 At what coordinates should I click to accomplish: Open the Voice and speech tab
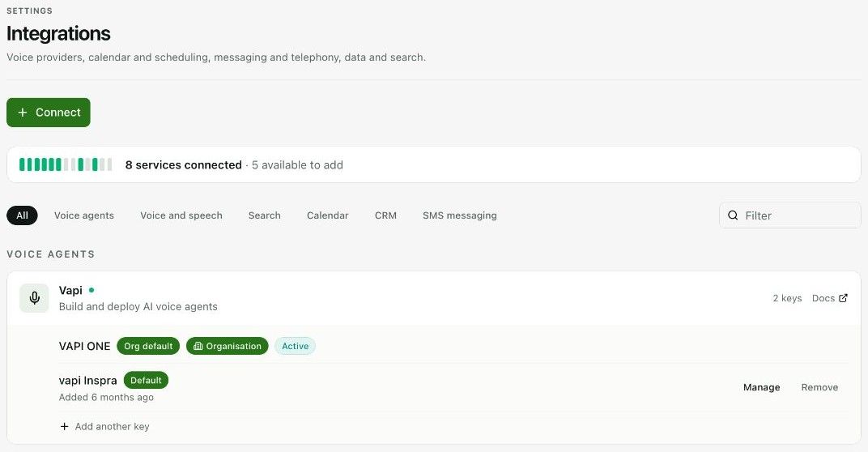[x=181, y=215]
